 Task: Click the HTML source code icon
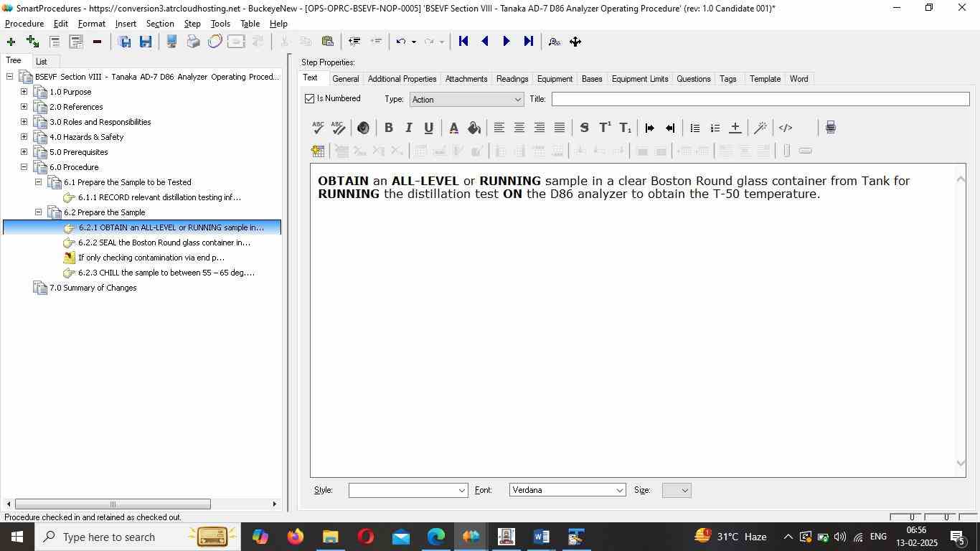click(x=786, y=128)
